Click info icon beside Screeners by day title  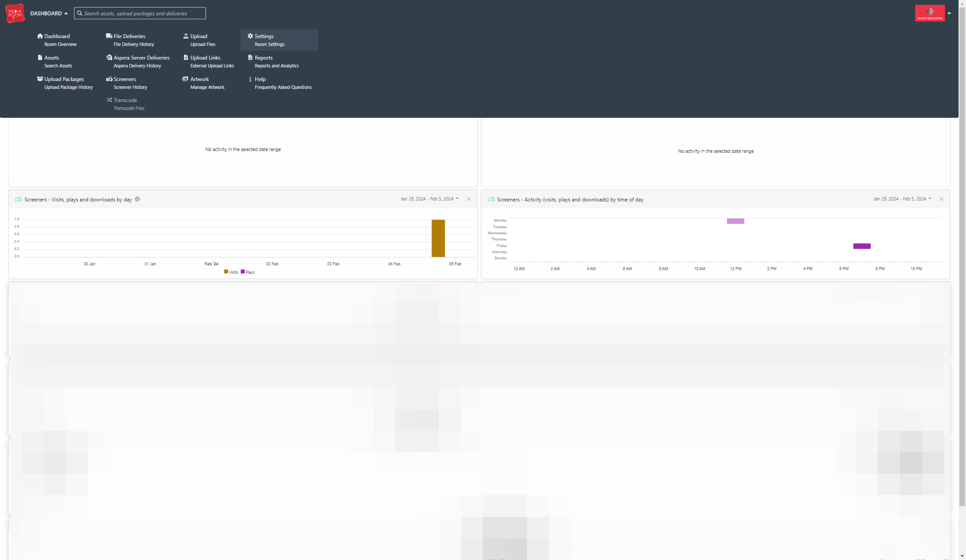coord(137,199)
